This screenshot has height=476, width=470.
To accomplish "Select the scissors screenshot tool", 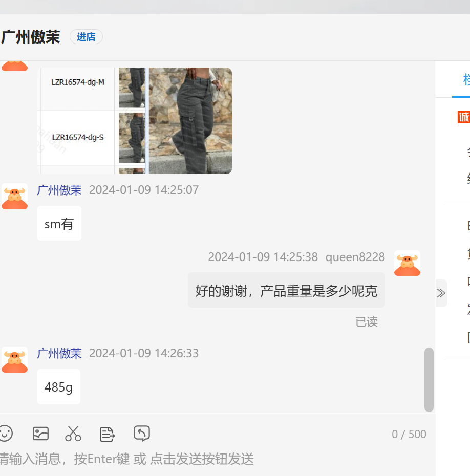I will point(73,434).
